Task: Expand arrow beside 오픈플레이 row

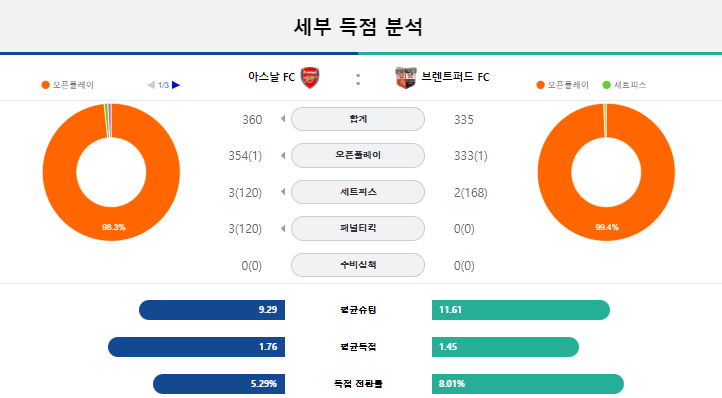Action: click(x=283, y=156)
